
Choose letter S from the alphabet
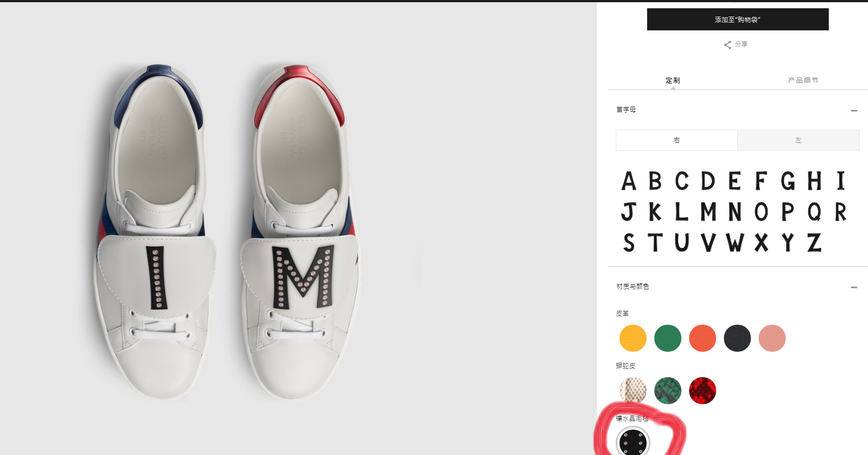point(628,243)
